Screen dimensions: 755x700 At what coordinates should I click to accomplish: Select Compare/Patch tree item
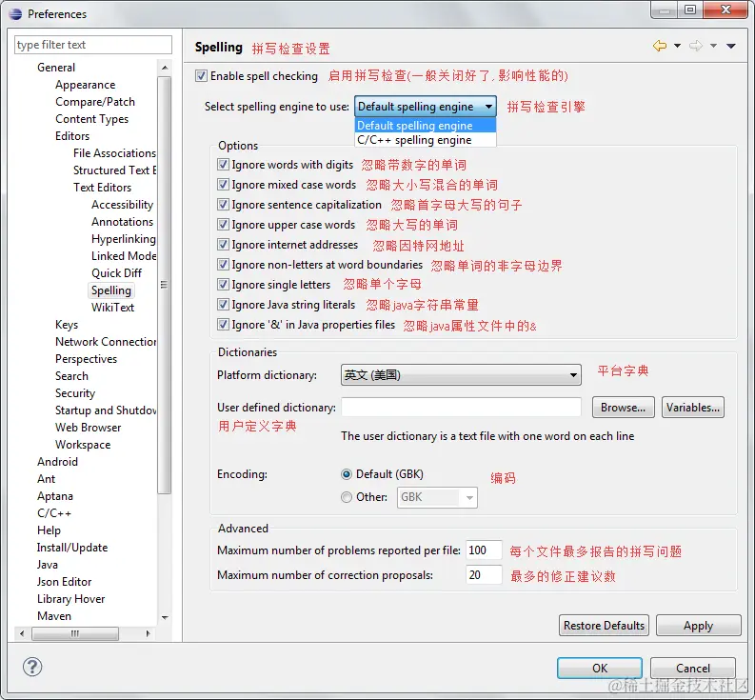(x=95, y=102)
